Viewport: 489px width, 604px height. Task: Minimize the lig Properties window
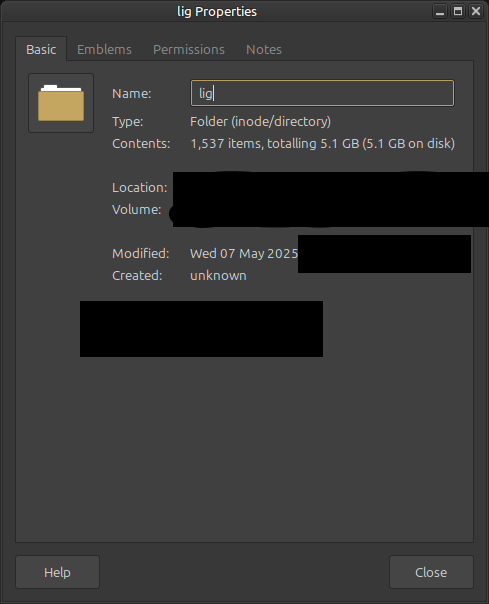[x=440, y=11]
